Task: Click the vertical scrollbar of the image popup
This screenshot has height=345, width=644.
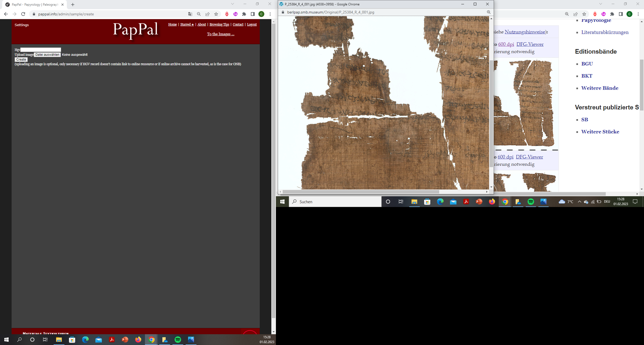Action: tap(491, 113)
